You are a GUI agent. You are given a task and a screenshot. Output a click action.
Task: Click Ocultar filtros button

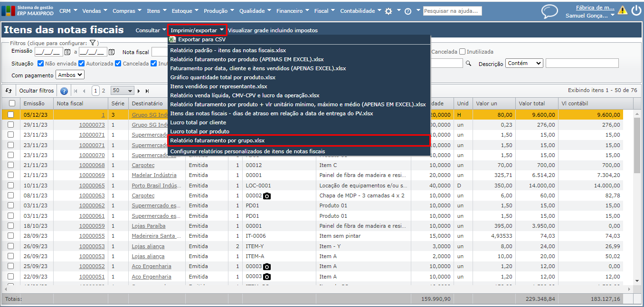pos(37,91)
